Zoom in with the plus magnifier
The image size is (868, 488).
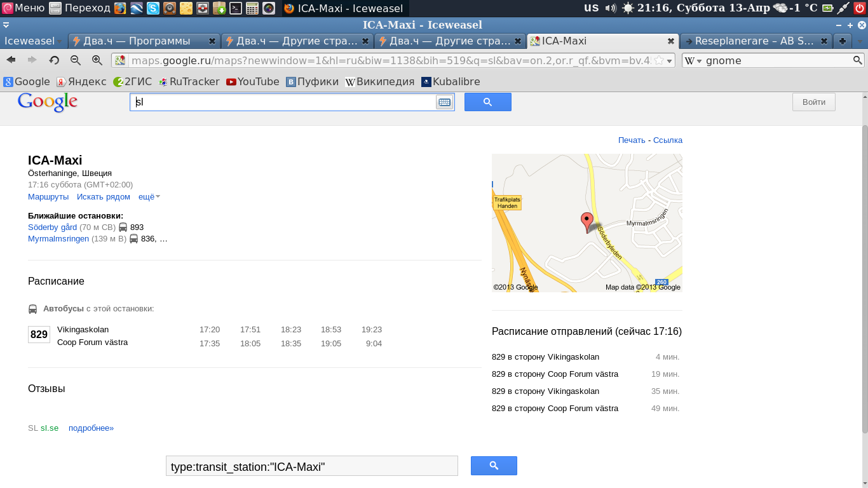(x=97, y=60)
